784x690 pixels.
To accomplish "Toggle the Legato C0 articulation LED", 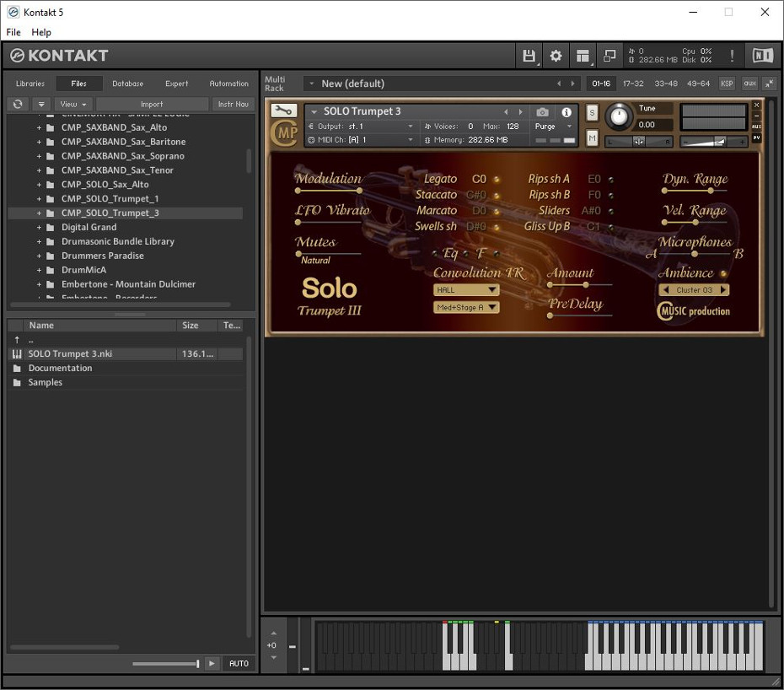I will [x=497, y=179].
